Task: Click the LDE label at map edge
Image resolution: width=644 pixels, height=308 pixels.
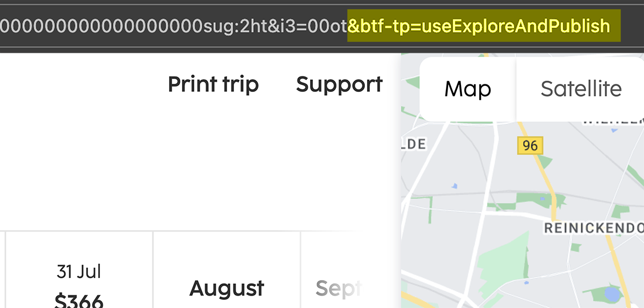Action: (x=413, y=144)
